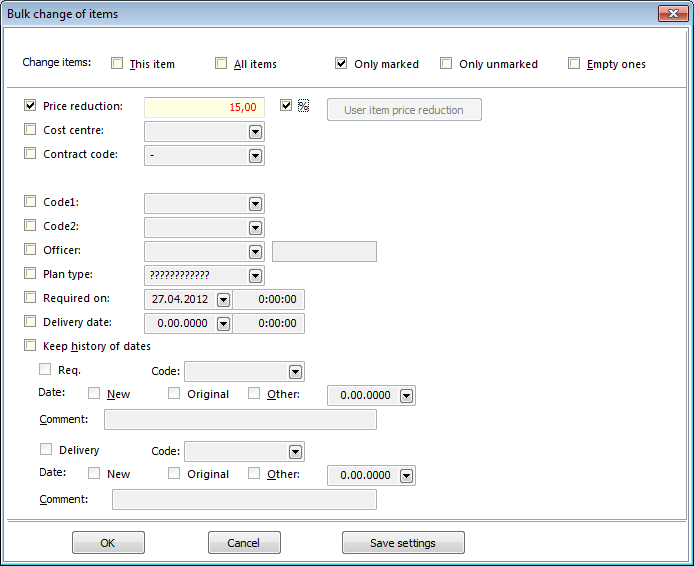Click the Delivery date time field
Image resolution: width=694 pixels, height=566 pixels.
269,323
